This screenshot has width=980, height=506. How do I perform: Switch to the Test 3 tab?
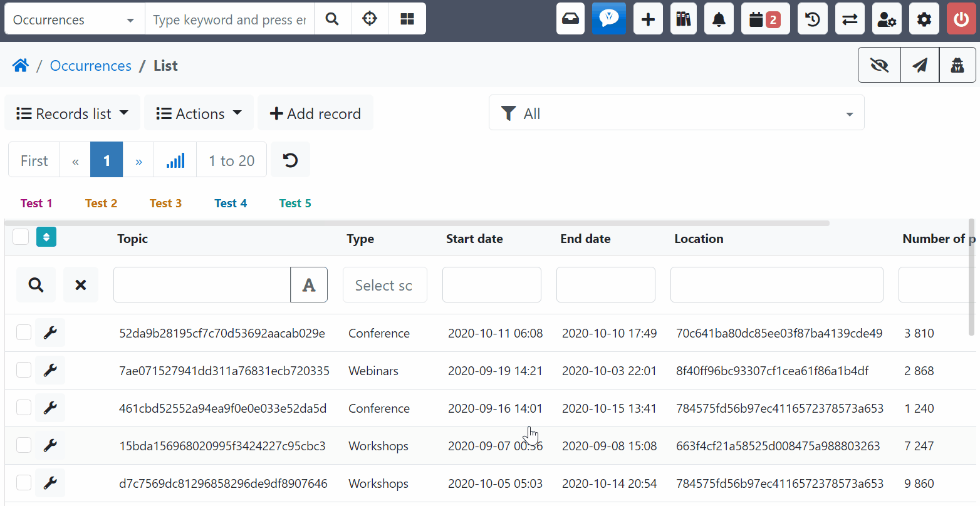coord(165,203)
